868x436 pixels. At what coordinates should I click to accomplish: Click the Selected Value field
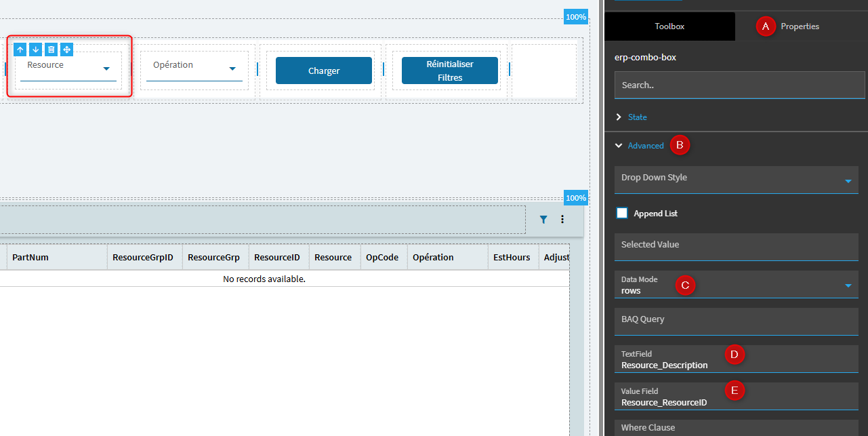737,247
